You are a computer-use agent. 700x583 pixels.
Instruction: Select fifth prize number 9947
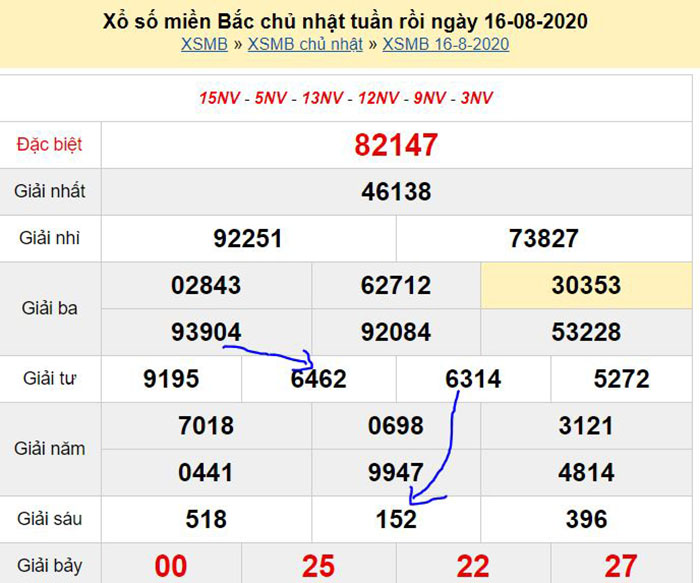396,473
